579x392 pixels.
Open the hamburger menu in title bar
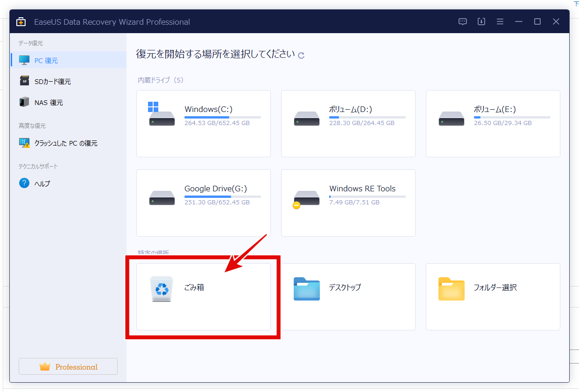[x=500, y=21]
